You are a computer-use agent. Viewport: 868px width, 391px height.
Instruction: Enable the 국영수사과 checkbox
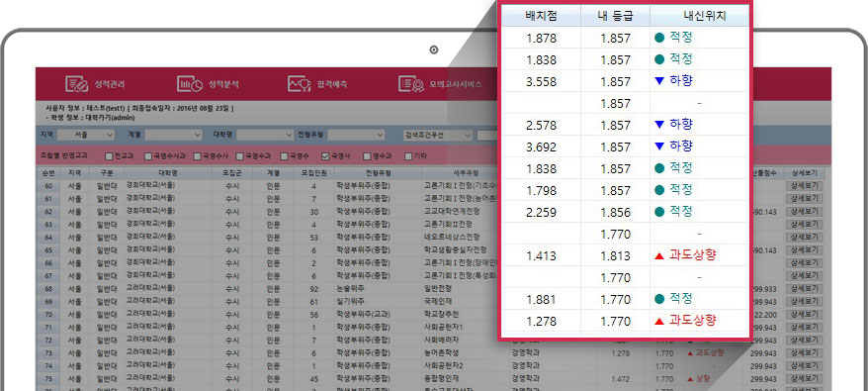click(x=148, y=156)
